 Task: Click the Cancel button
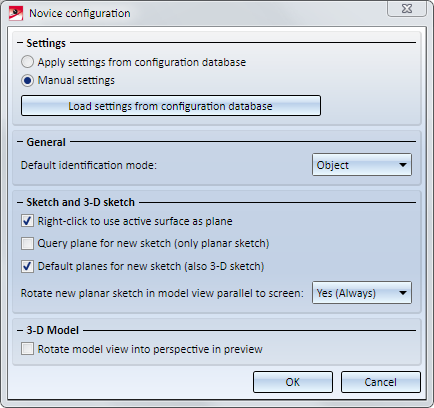[x=380, y=382]
